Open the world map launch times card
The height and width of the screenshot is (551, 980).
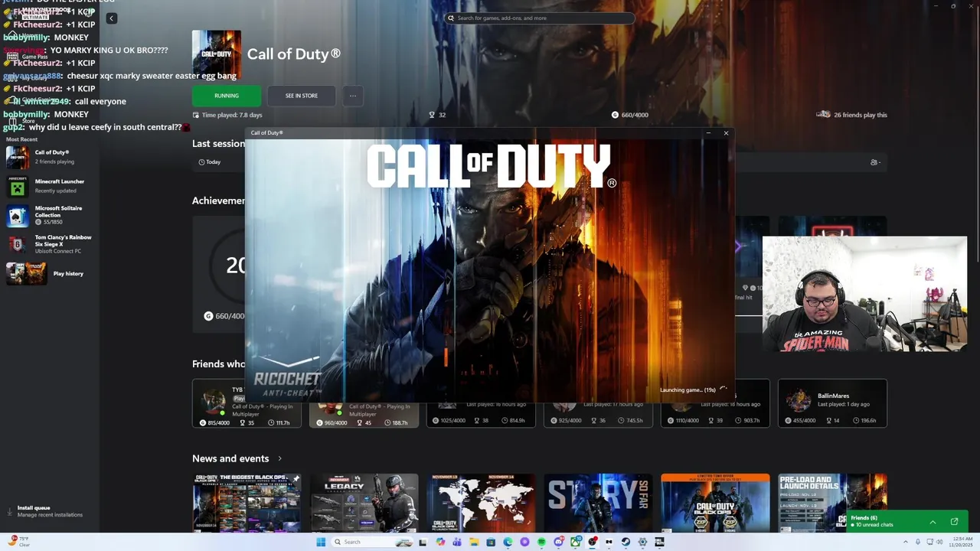(481, 503)
